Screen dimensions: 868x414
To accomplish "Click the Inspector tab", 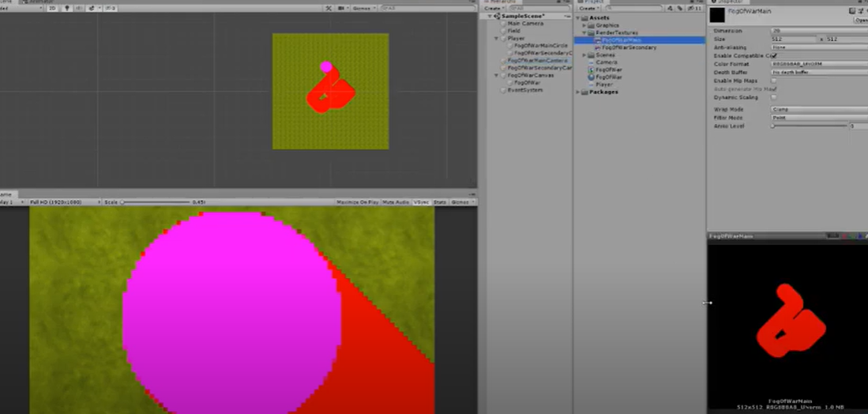I will (x=730, y=2).
